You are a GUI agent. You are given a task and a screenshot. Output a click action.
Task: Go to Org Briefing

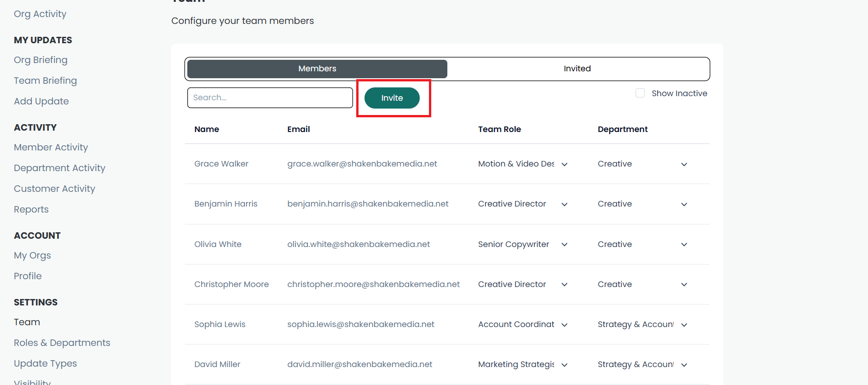(x=41, y=60)
